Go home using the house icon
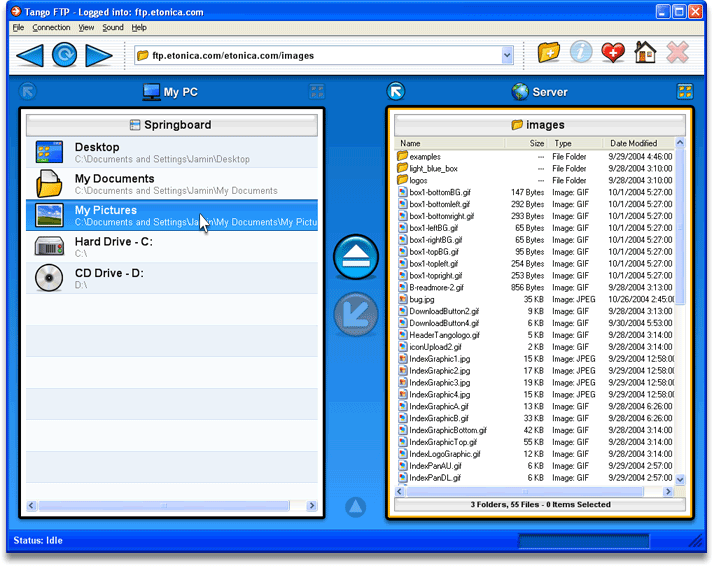 [x=645, y=53]
